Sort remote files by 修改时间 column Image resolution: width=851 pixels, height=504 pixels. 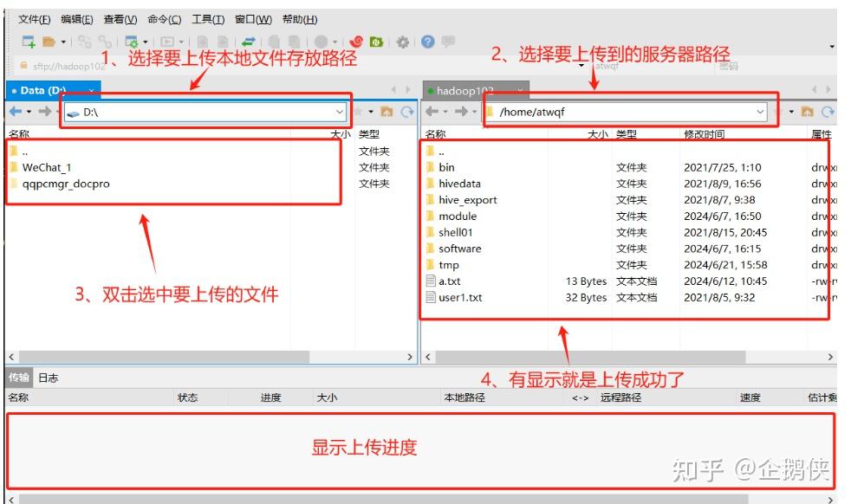705,133
